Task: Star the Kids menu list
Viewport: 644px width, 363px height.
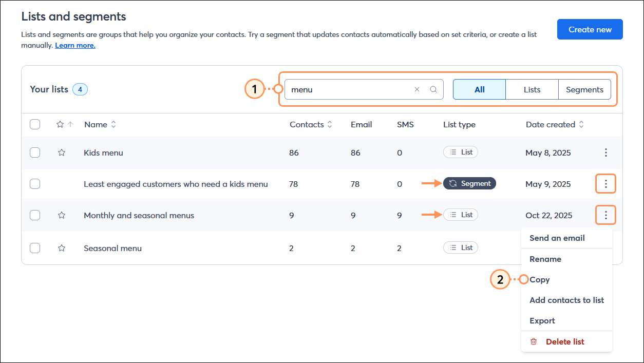Action: [62, 152]
